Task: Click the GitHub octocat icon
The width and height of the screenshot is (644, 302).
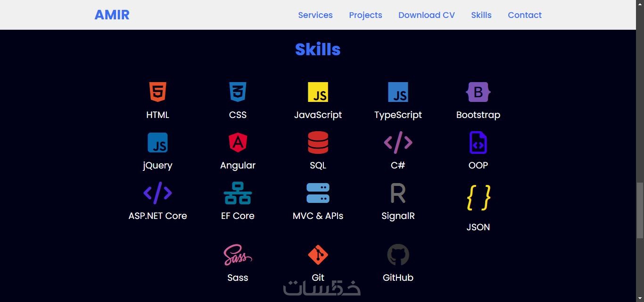Action: pos(398,255)
